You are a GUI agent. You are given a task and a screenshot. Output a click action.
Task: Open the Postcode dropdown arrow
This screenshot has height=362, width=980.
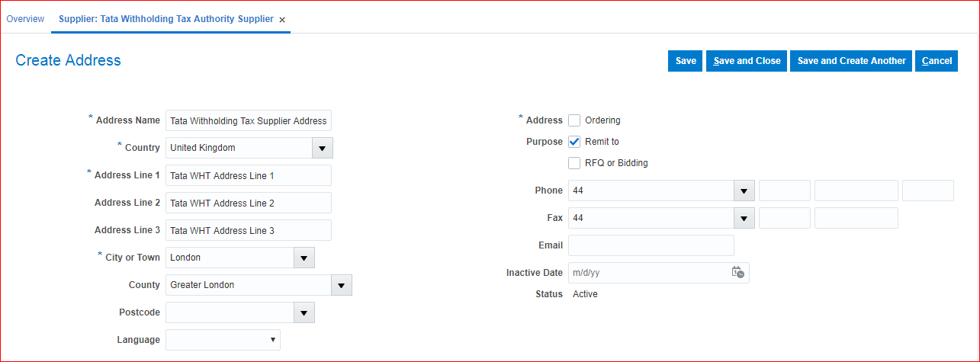pos(304,312)
